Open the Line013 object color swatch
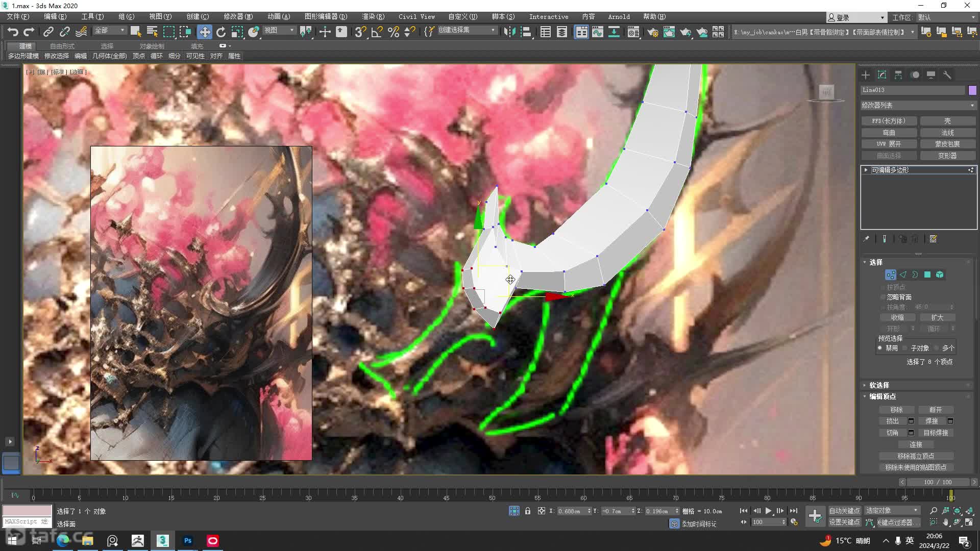This screenshot has width=980, height=551. point(972,90)
